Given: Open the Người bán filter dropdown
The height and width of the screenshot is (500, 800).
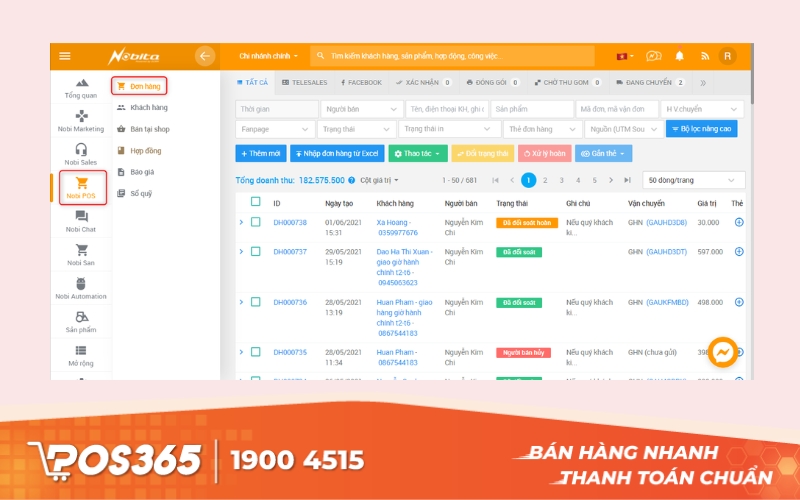Looking at the screenshot, I should click(361, 109).
